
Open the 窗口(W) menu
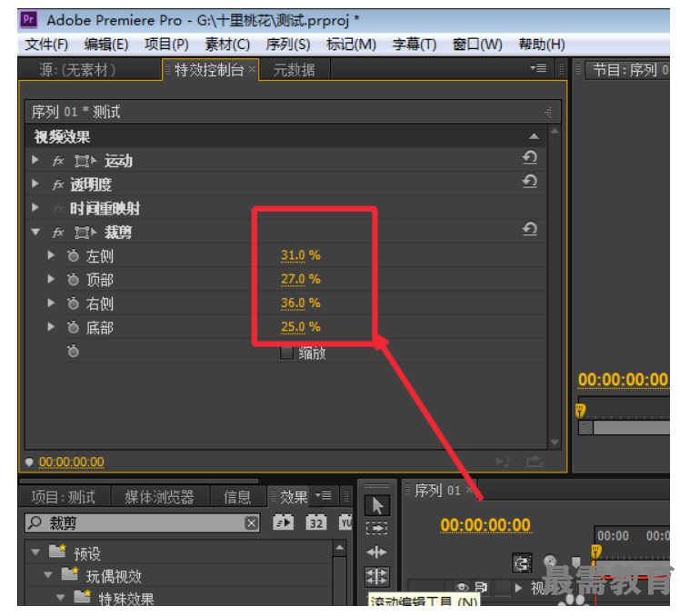pyautogui.click(x=477, y=45)
